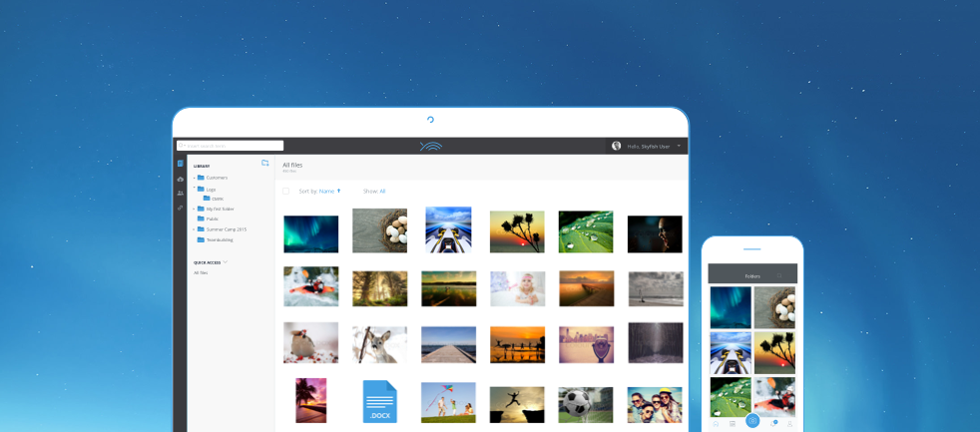Expand the My first folder tree node
Screen dimensions: 980x432
[x=194, y=209]
